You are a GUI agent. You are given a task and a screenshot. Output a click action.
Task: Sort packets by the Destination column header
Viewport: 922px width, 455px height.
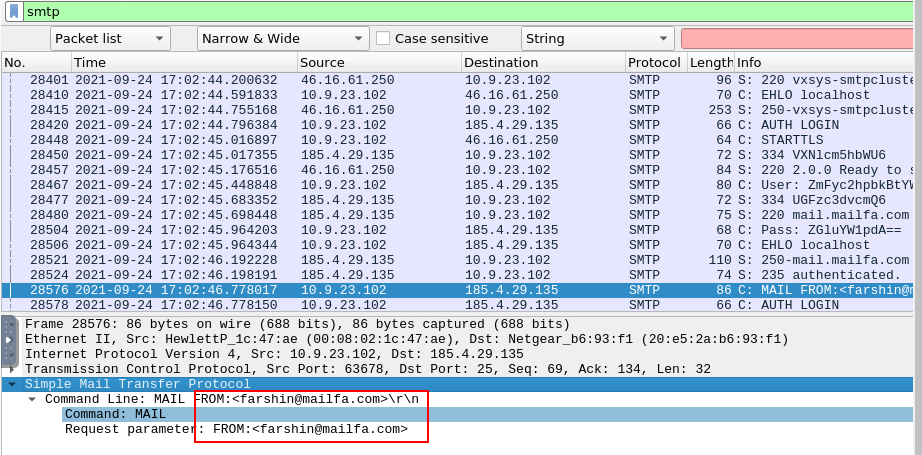click(544, 62)
